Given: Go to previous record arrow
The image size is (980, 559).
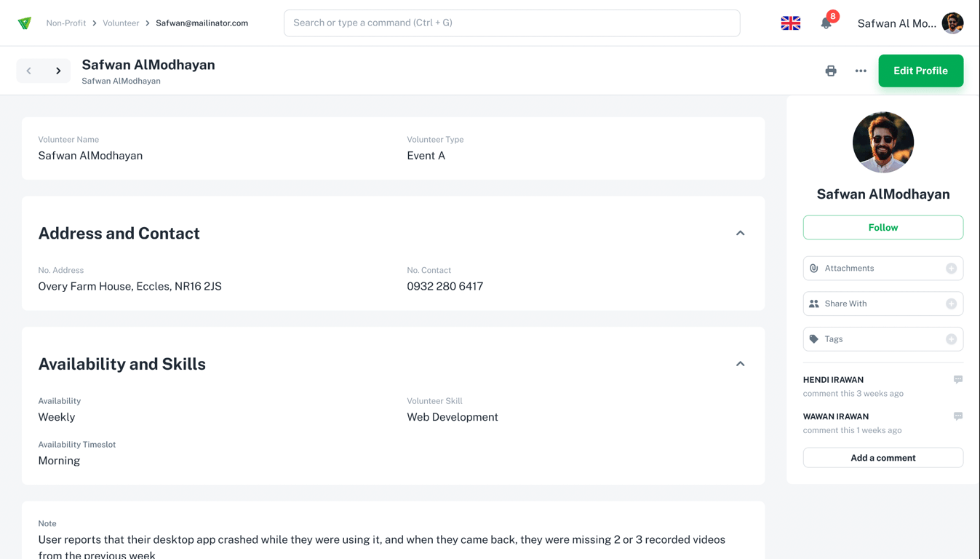Looking at the screenshot, I should (x=29, y=71).
